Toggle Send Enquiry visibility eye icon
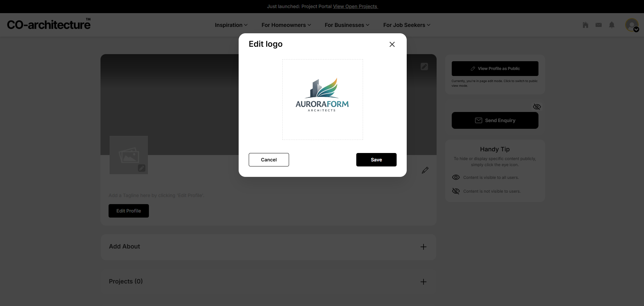The width and height of the screenshot is (644, 306). tap(537, 107)
